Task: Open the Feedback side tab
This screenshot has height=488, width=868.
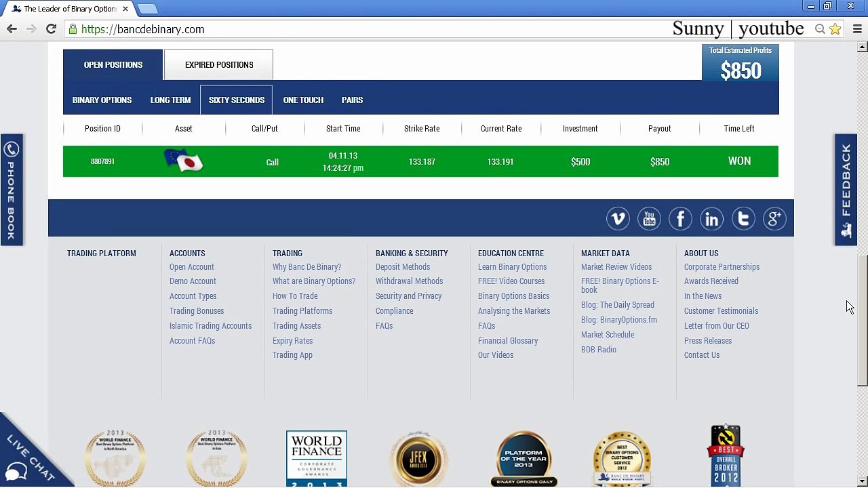Action: coord(846,190)
